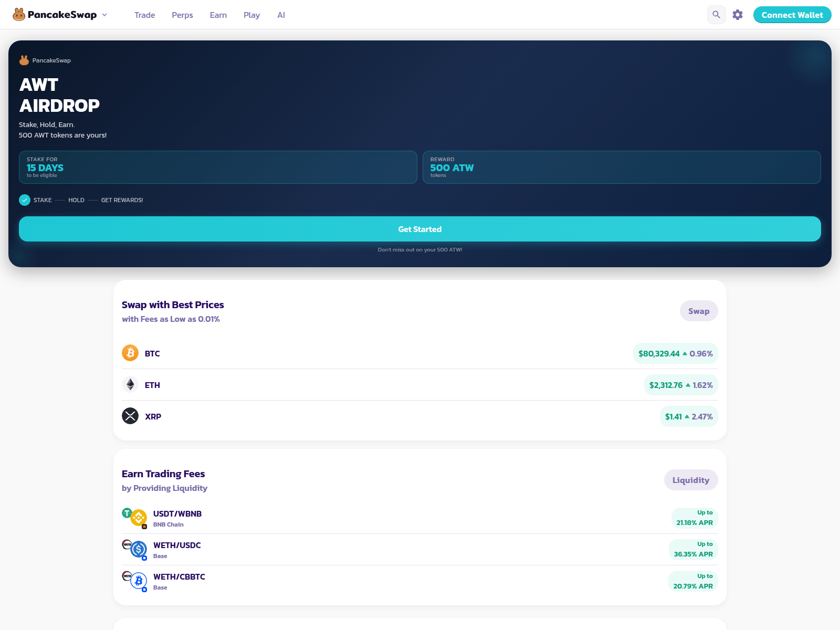Click the 'Earn Trading Fees' heading
The height and width of the screenshot is (630, 840).
163,474
